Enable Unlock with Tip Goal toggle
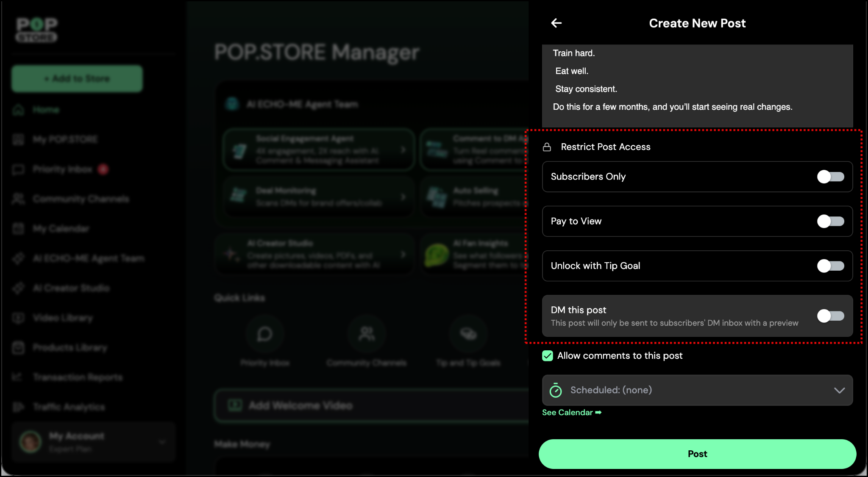Viewport: 868px width, 477px height. 830,266
